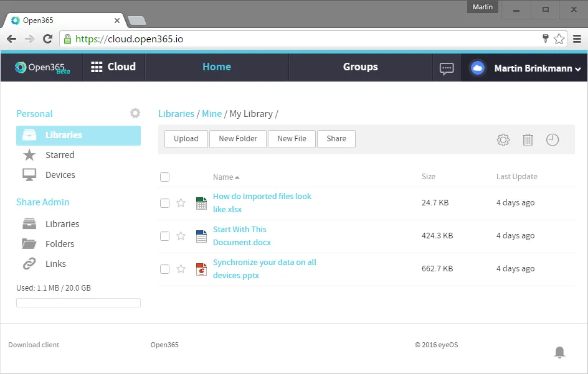Star the Synchronize your data pptx file
588x374 pixels.
coord(181,269)
